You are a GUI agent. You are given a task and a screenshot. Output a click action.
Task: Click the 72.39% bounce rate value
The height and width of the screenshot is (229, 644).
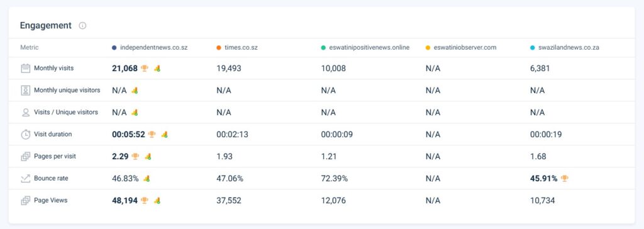[x=335, y=179]
